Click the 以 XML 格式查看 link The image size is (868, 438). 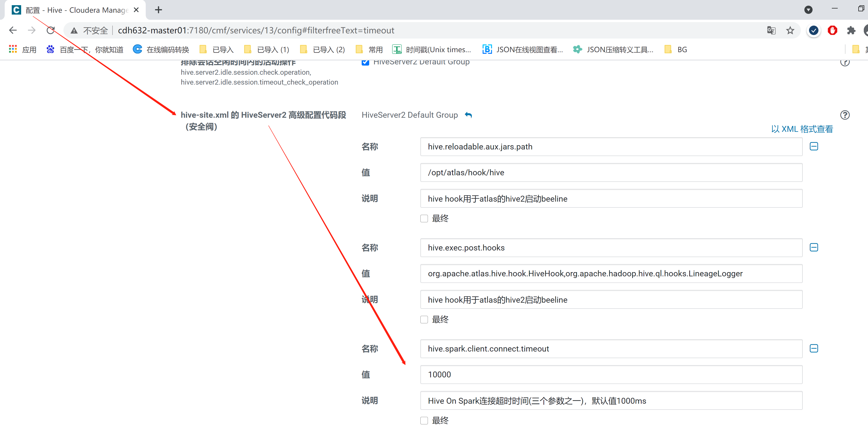coord(802,129)
